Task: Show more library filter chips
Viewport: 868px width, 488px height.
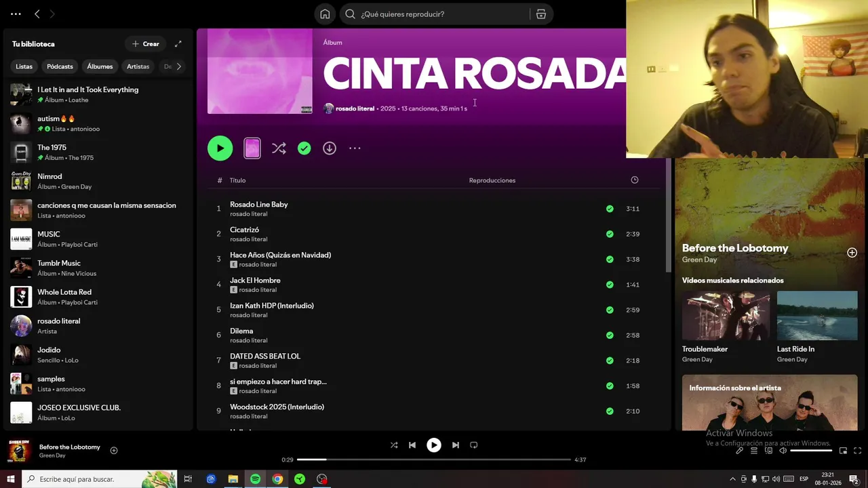Action: point(178,66)
